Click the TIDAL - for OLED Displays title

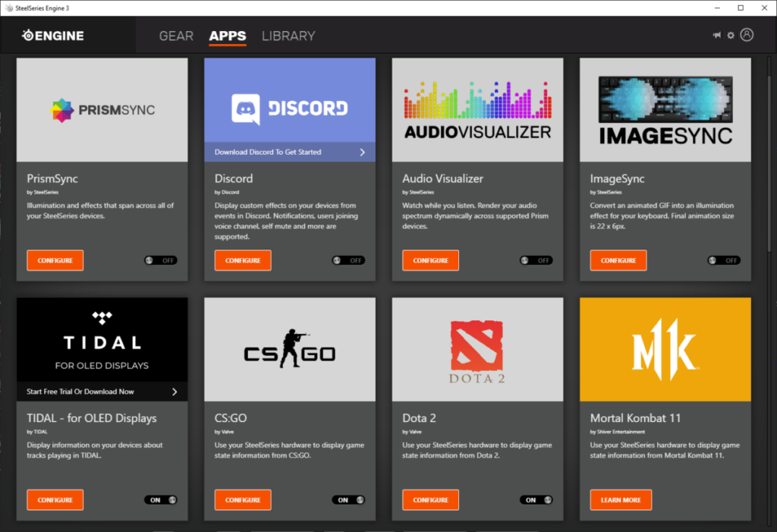point(92,418)
